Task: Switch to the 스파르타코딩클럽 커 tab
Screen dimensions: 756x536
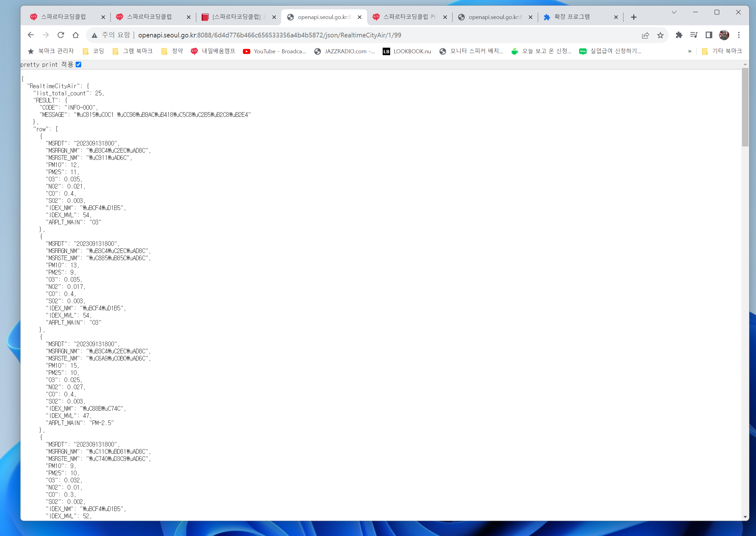Action: (409, 17)
